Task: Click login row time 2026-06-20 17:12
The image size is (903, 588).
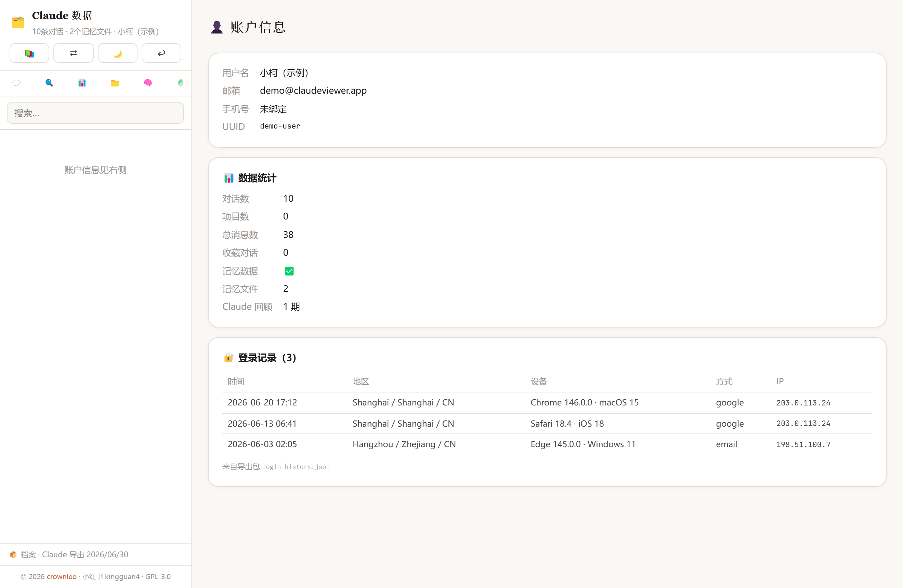Action: (x=262, y=402)
